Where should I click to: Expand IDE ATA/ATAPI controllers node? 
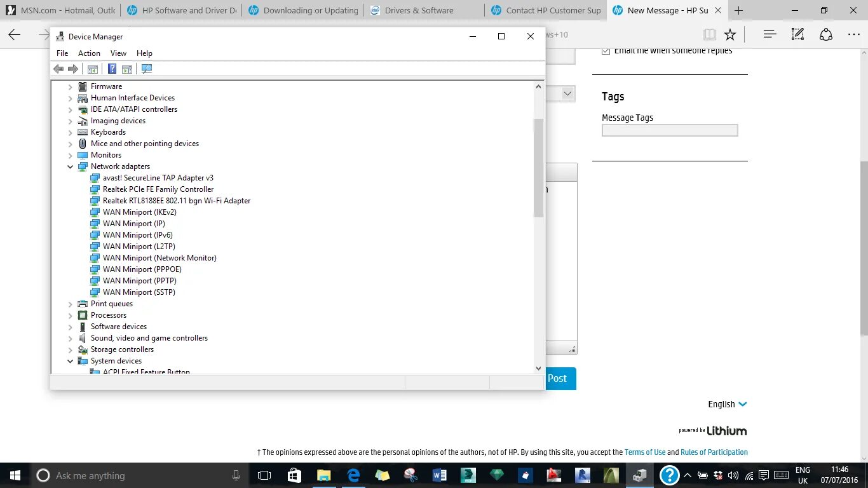(x=71, y=109)
